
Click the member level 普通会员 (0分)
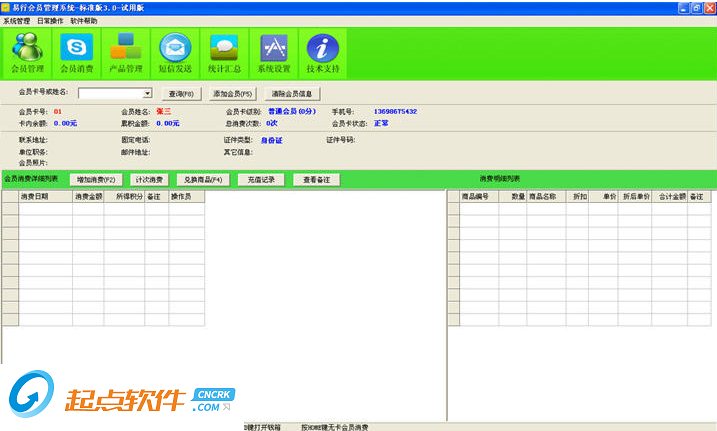292,112
